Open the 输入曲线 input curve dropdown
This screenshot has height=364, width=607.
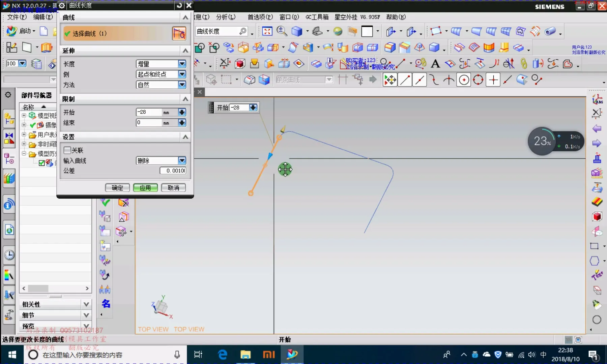tap(182, 160)
